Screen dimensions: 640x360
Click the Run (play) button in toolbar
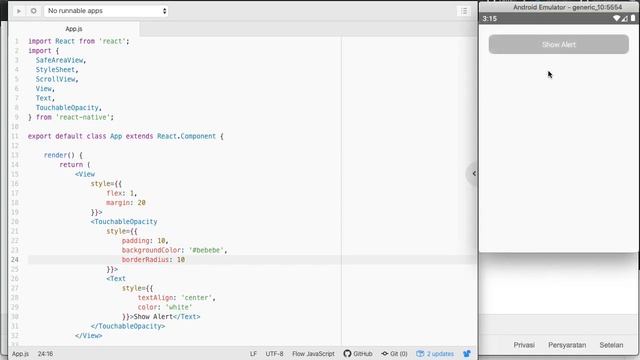[x=19, y=11]
